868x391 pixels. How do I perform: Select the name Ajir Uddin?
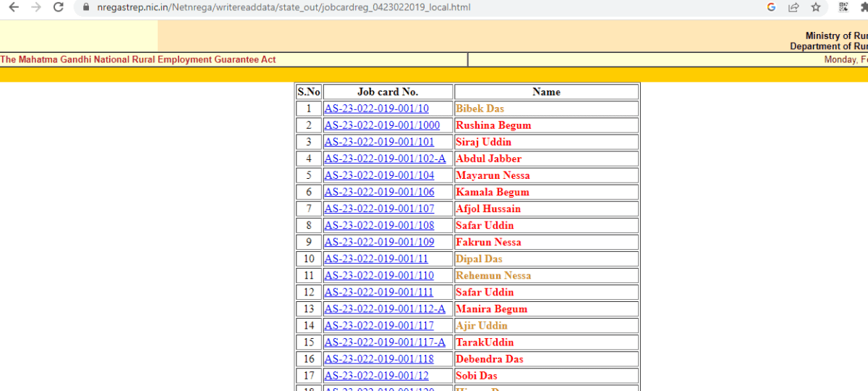tap(482, 325)
